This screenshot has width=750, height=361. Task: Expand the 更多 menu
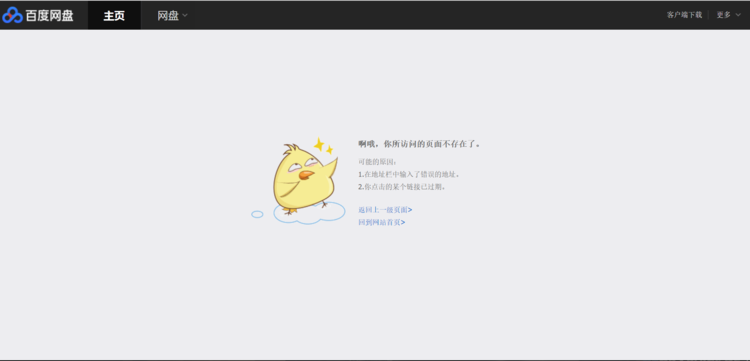[728, 15]
